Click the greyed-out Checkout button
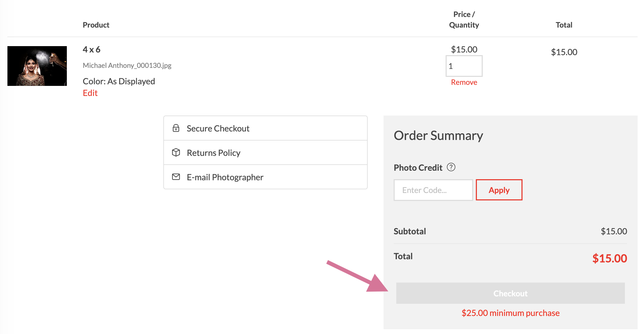The height and width of the screenshot is (334, 644). pos(510,293)
